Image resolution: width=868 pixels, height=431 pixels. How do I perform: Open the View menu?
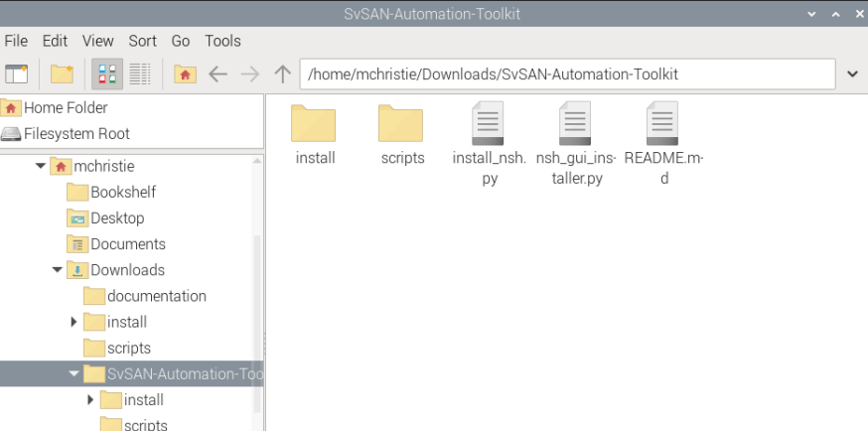[98, 41]
